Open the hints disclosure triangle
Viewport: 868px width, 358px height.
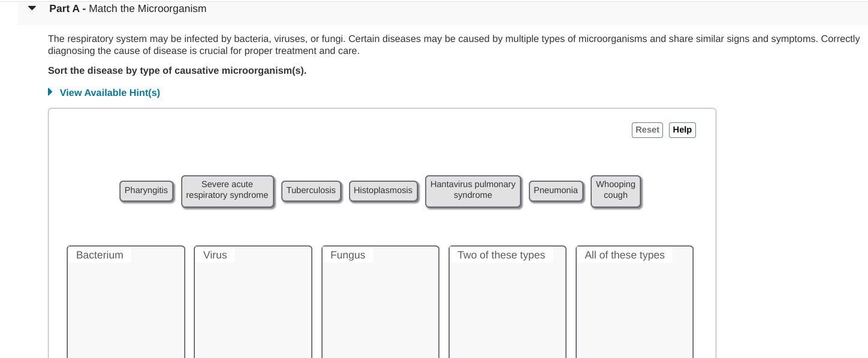point(50,92)
